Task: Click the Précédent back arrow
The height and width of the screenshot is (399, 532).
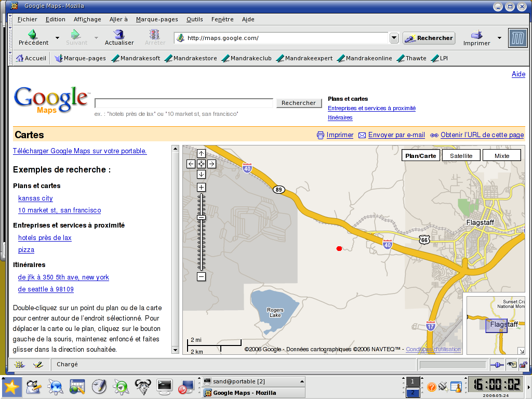Action: tap(33, 37)
